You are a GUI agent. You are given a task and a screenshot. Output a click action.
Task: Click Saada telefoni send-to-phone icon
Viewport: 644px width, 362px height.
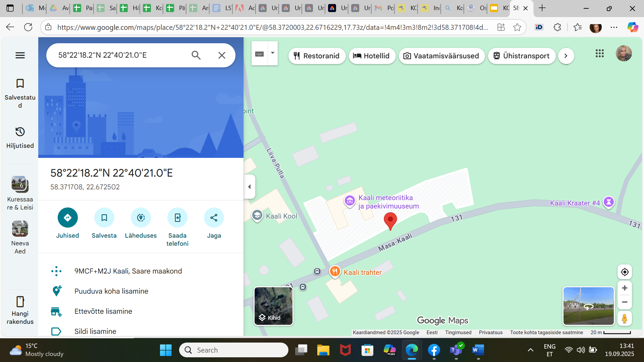click(x=177, y=218)
